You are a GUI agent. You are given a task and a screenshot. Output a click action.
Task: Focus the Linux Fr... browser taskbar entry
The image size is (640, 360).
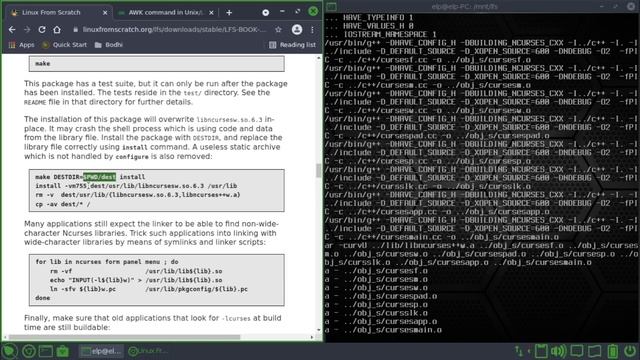(148, 351)
